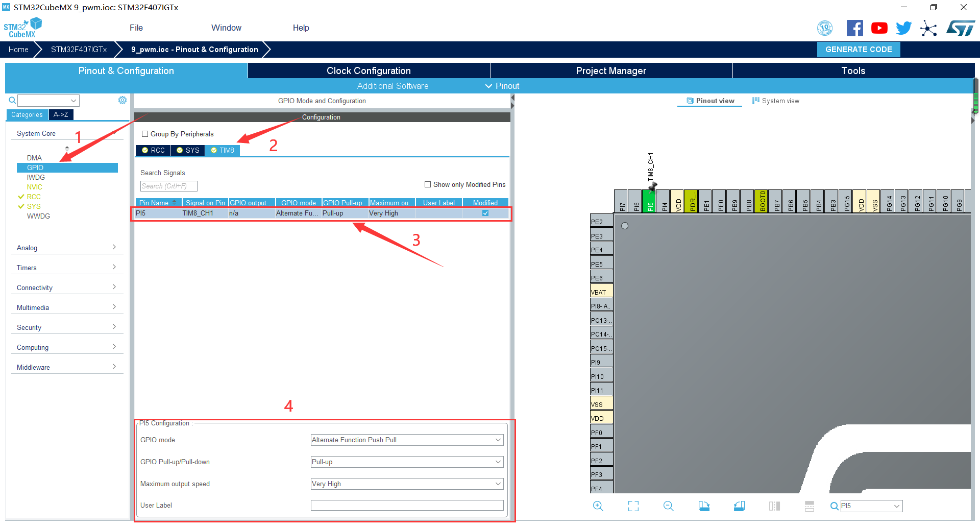Screen dimensions: 980x526
Task: Check Show only Modified Pins
Action: tap(428, 185)
